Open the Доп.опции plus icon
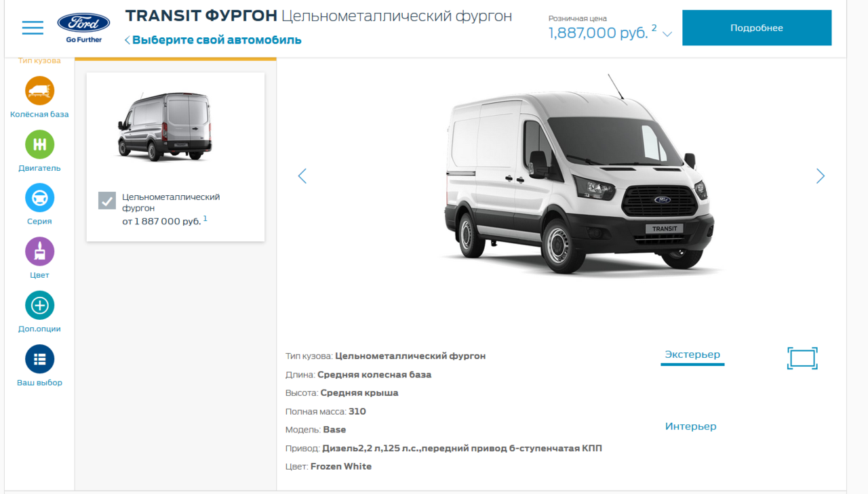This screenshot has height=494, width=868. click(x=39, y=306)
